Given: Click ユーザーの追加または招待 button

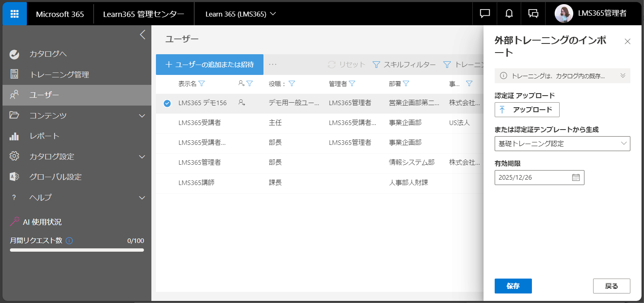Looking at the screenshot, I should [x=209, y=65].
